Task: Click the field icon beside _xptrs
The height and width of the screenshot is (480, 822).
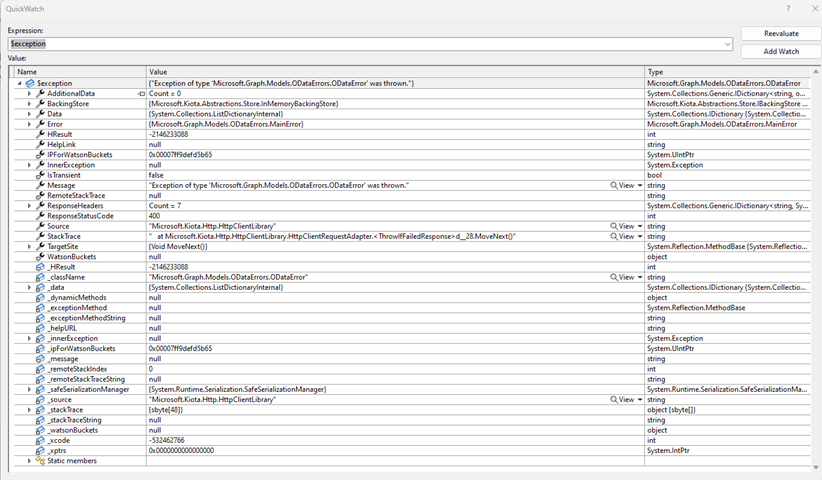Action: pyautogui.click(x=40, y=451)
